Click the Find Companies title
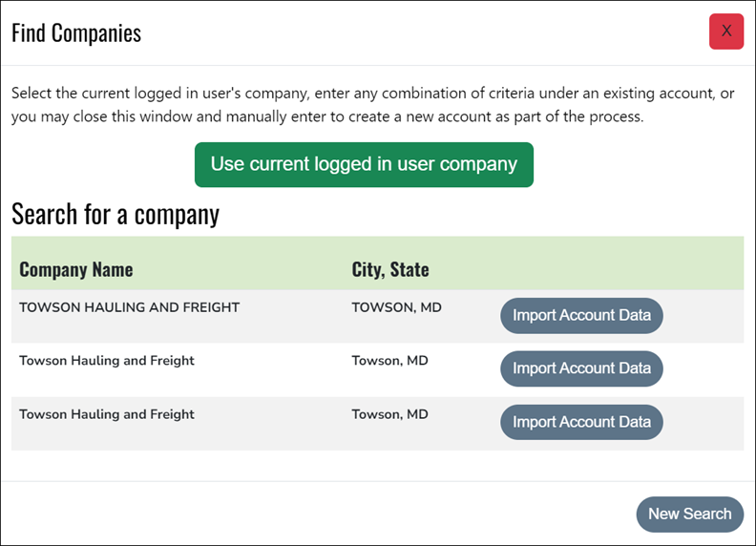The width and height of the screenshot is (756, 546). click(x=76, y=32)
